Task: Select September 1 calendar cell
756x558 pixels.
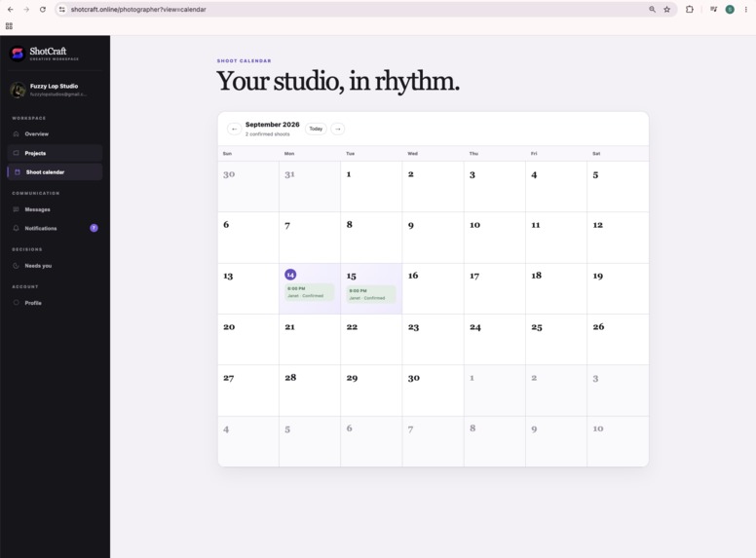Action: [x=371, y=186]
